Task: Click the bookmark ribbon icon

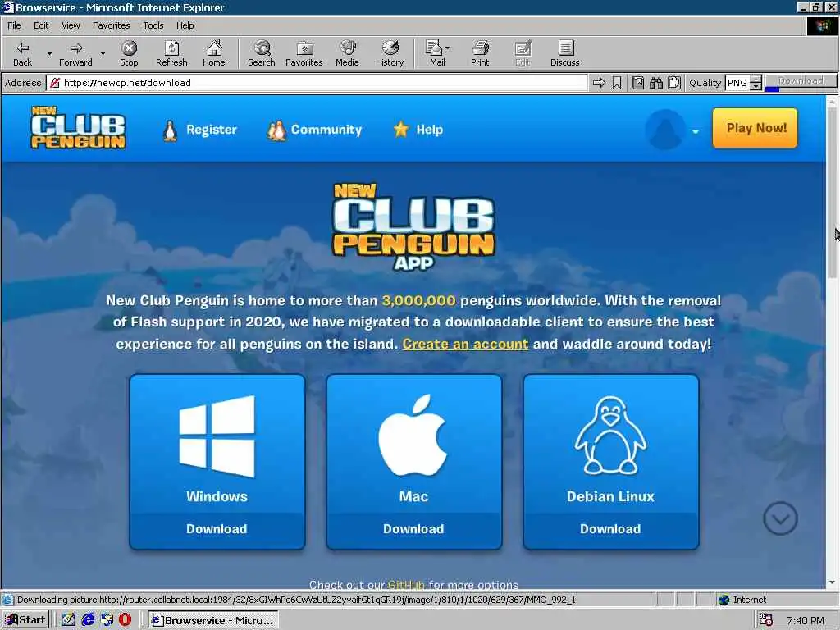Action: pyautogui.click(x=617, y=83)
